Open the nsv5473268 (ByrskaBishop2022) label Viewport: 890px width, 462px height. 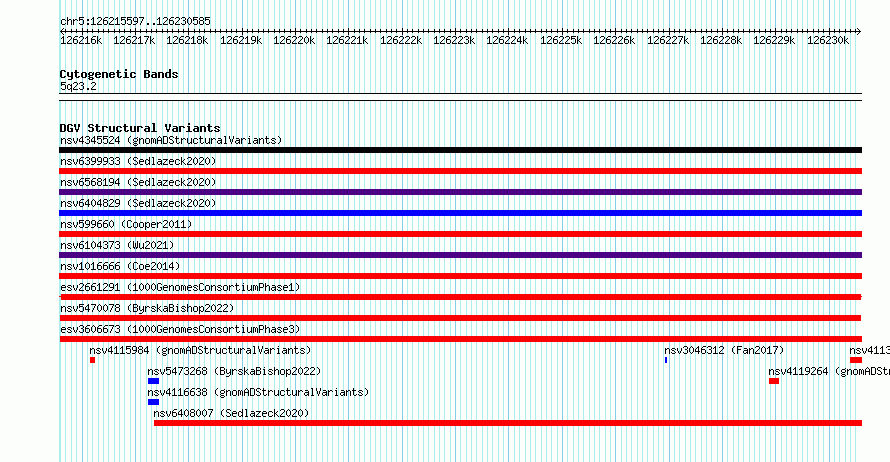click(x=234, y=371)
